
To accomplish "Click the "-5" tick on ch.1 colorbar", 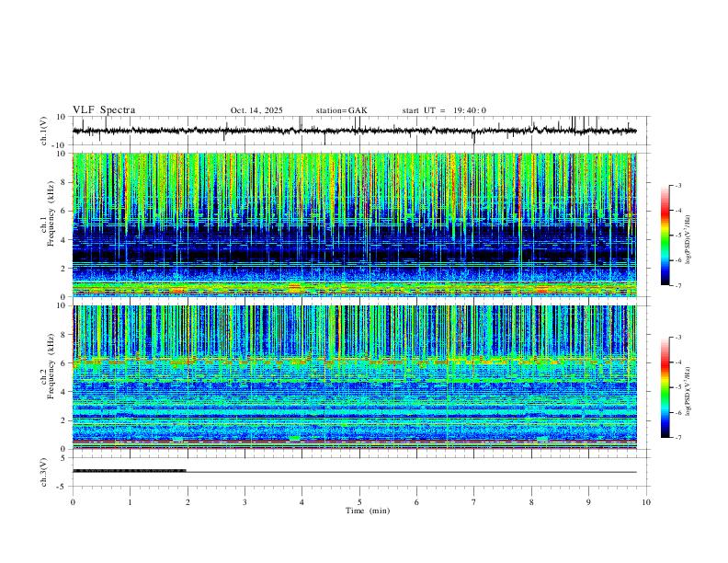I will pos(678,236).
